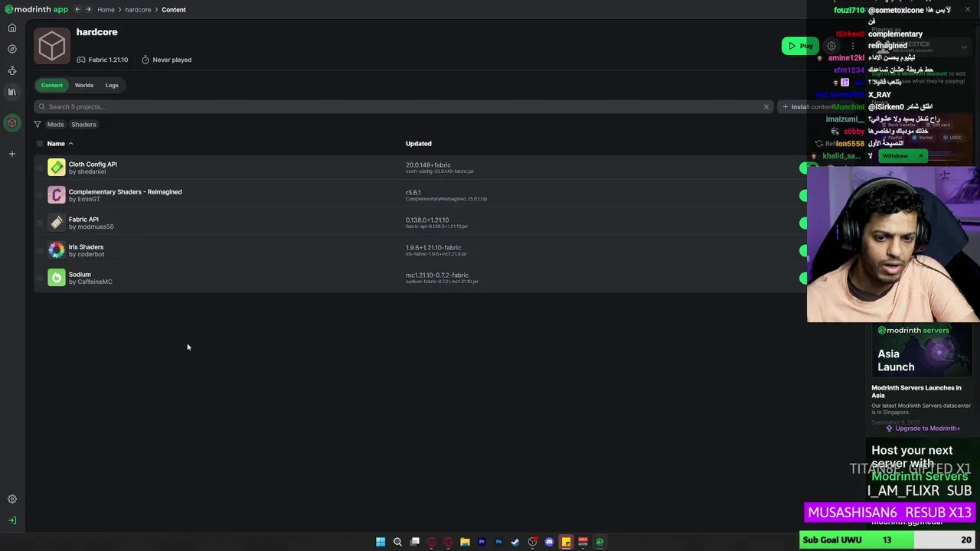
Task: Switch to the Worlds tab
Action: (x=84, y=85)
